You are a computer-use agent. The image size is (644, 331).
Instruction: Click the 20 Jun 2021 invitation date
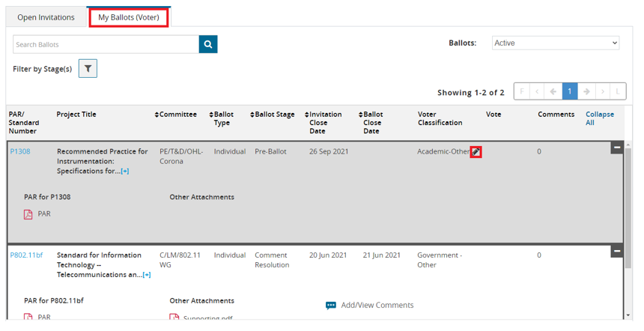tap(328, 255)
